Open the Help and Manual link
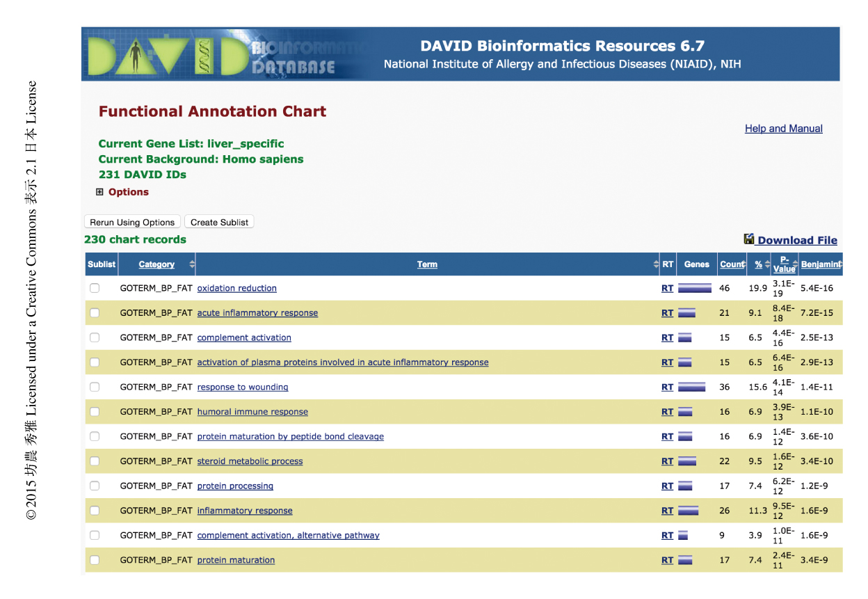Screen dimensions: 868x599 (783, 129)
